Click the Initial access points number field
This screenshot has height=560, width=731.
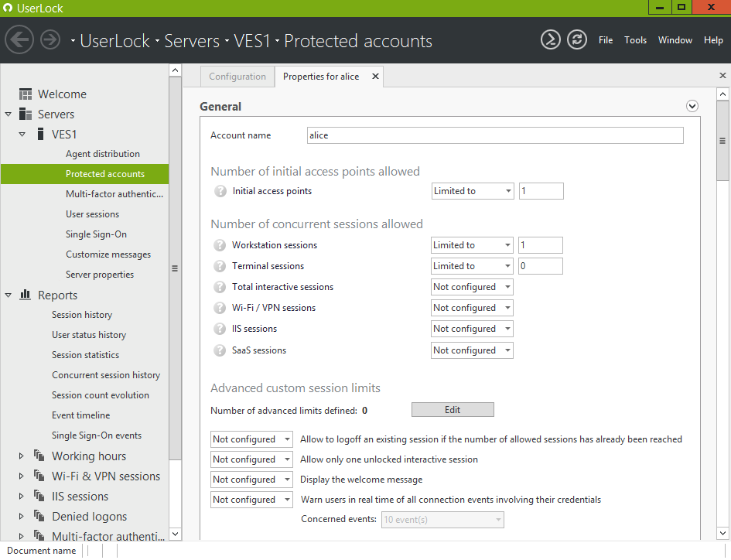541,191
